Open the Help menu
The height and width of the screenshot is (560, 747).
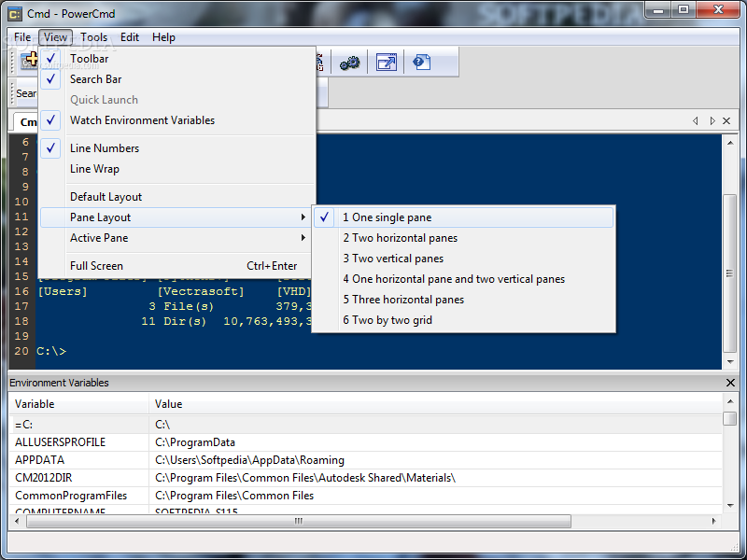pyautogui.click(x=163, y=37)
